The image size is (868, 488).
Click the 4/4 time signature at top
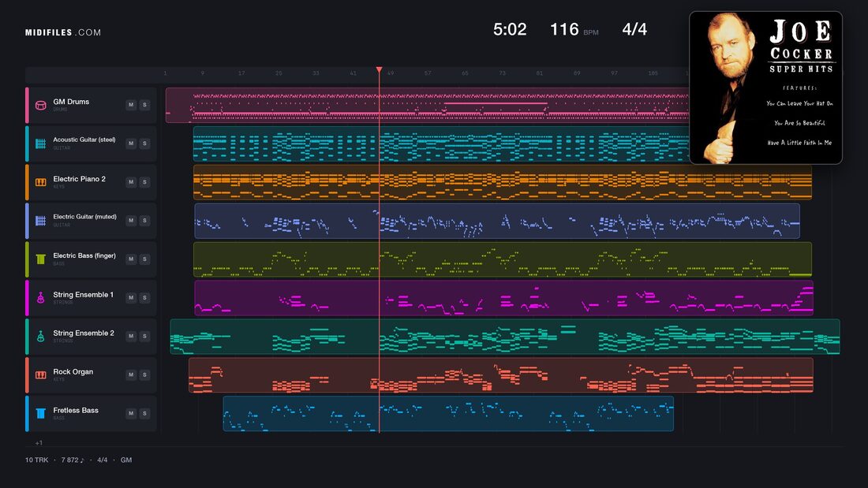point(634,29)
